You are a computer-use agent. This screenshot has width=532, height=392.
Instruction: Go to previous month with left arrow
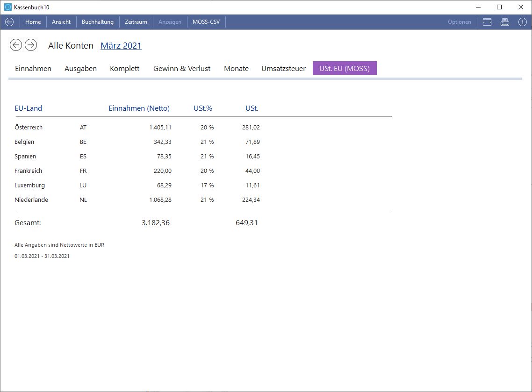click(x=16, y=45)
